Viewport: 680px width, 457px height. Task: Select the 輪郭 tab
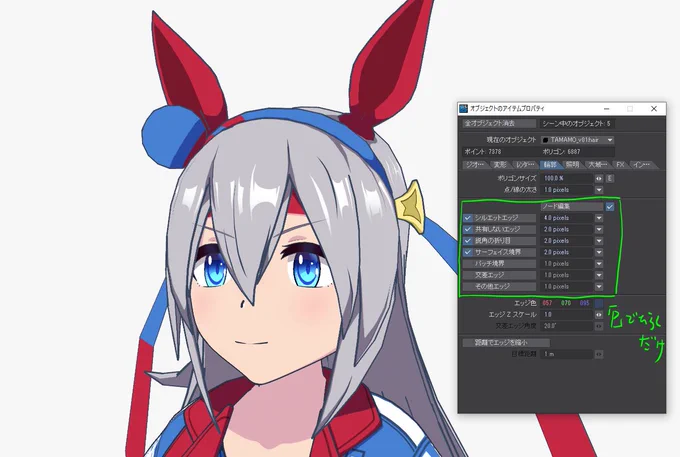point(550,165)
